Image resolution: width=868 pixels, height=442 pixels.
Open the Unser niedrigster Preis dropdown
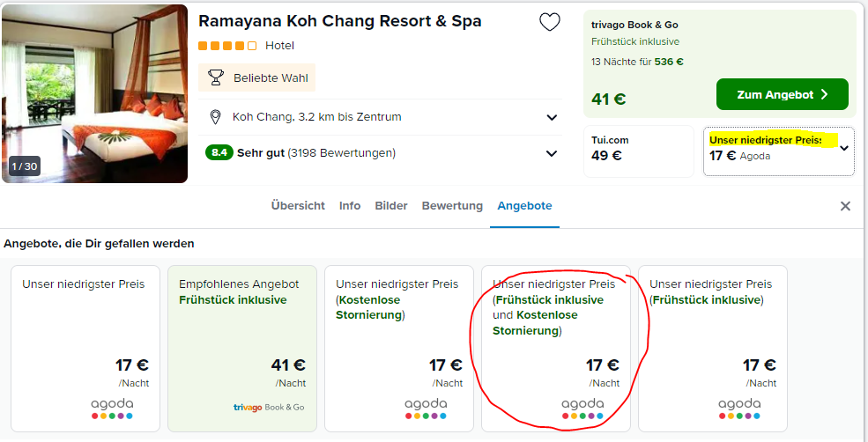[843, 149]
